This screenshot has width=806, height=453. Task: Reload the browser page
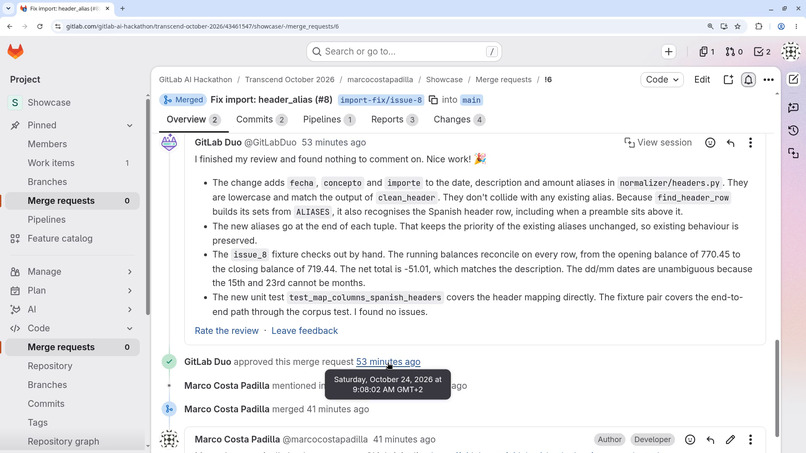(40, 26)
